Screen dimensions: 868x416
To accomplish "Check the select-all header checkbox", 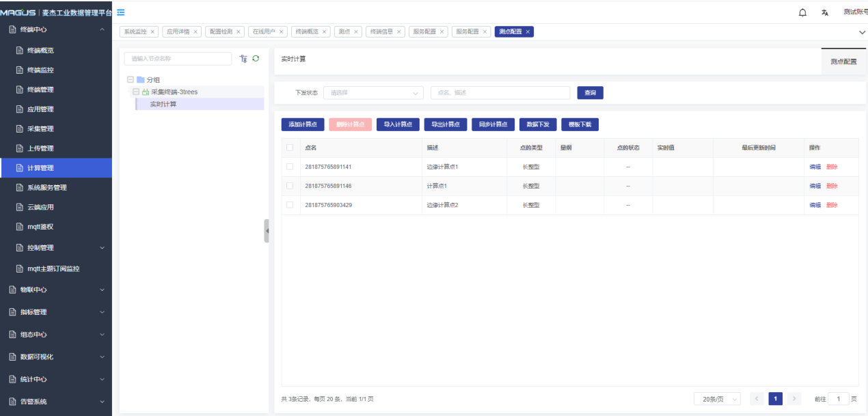I will 290,148.
